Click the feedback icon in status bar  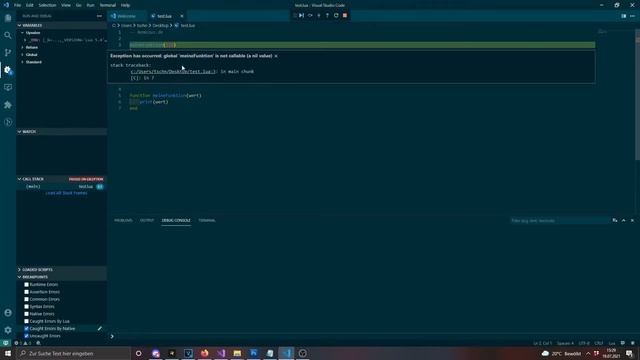click(x=623, y=343)
